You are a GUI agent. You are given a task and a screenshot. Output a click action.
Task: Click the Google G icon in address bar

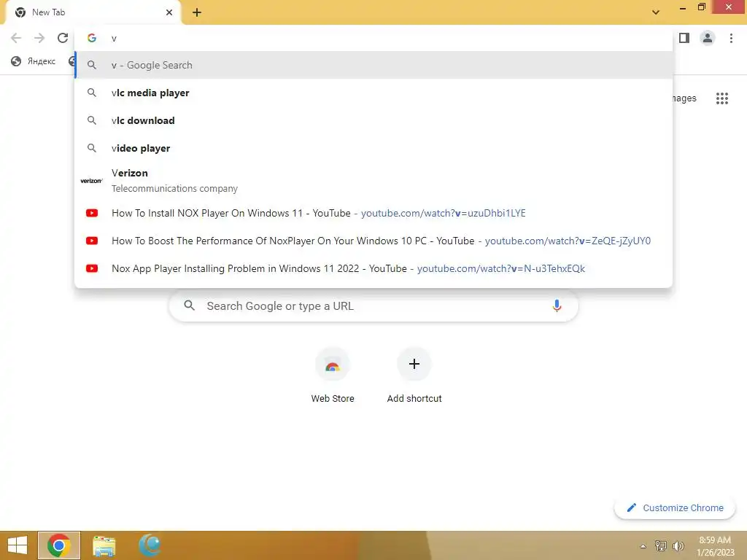click(92, 38)
